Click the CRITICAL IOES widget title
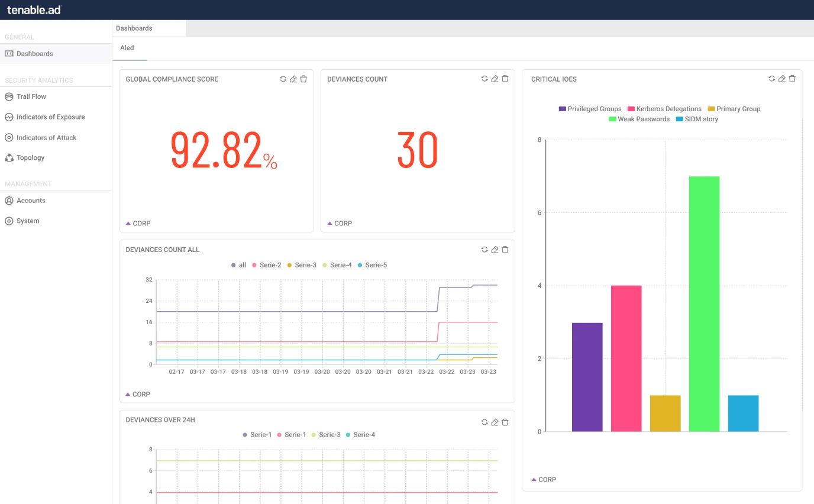 tap(554, 79)
